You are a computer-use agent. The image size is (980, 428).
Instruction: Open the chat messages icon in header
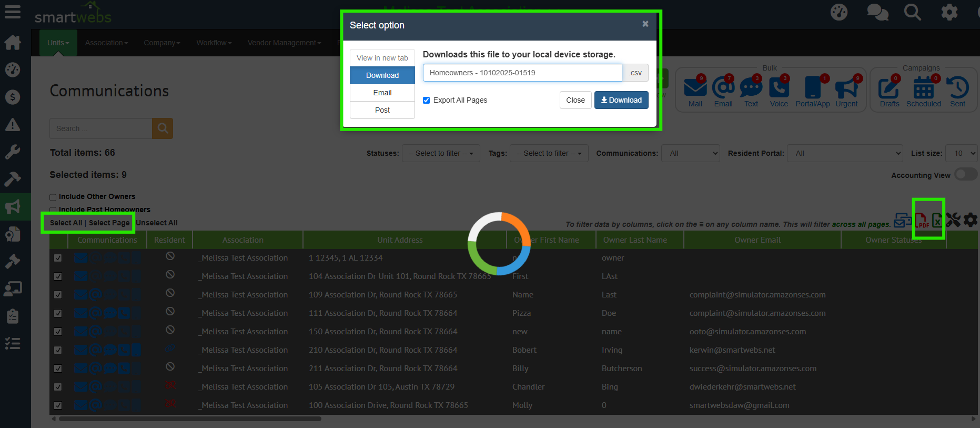click(877, 12)
